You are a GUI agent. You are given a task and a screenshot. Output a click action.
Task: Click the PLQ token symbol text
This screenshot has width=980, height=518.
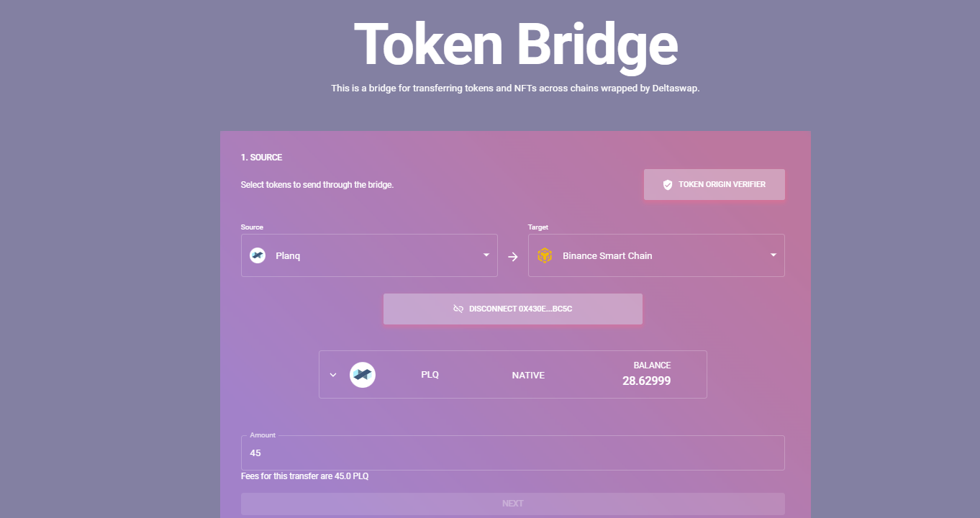430,375
